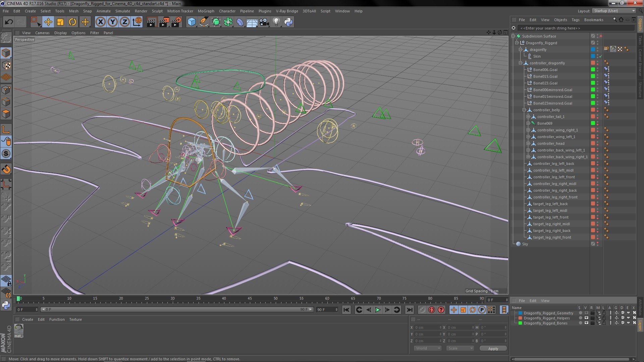Select the Move tool
This screenshot has height=362, width=644.
pos(48,22)
